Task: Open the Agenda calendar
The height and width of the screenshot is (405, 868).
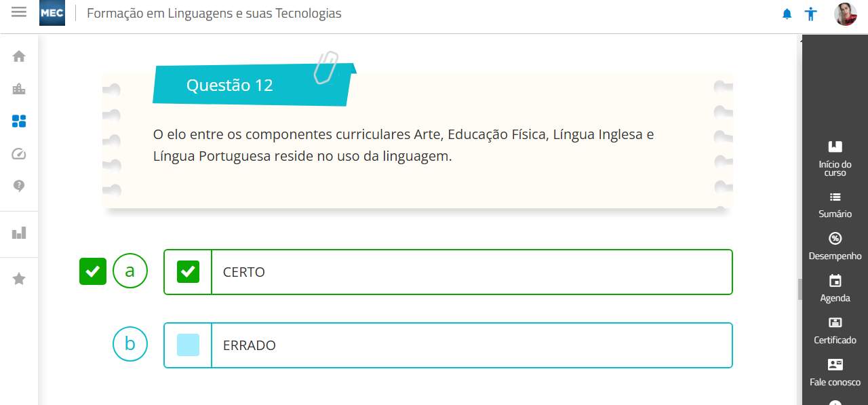Action: click(x=835, y=288)
